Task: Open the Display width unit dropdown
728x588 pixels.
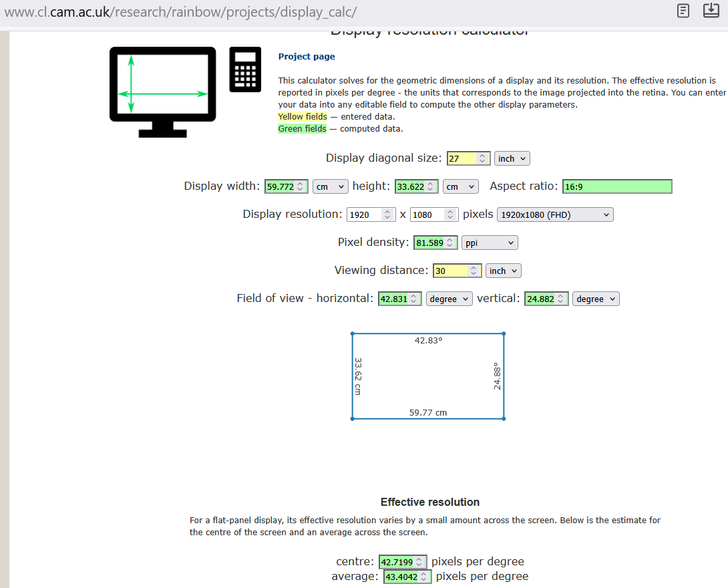Action: [x=330, y=186]
